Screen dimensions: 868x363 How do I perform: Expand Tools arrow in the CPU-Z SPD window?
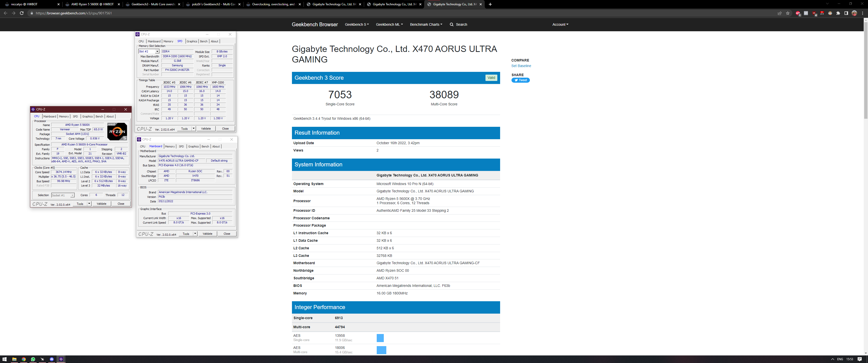point(194,129)
